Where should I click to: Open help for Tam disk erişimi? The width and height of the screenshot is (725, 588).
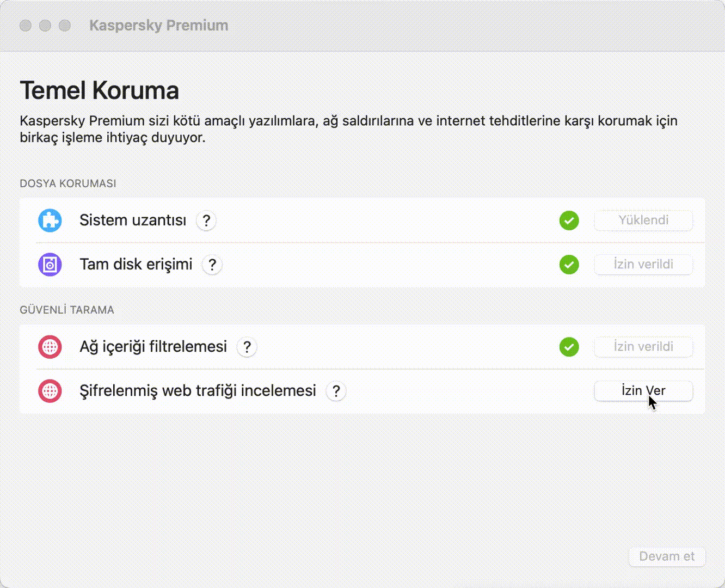212,265
